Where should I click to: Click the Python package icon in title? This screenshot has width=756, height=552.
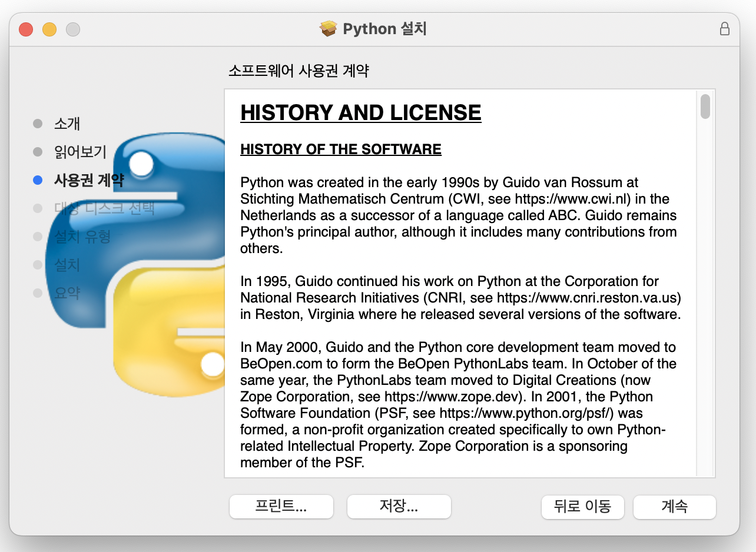pyautogui.click(x=329, y=28)
